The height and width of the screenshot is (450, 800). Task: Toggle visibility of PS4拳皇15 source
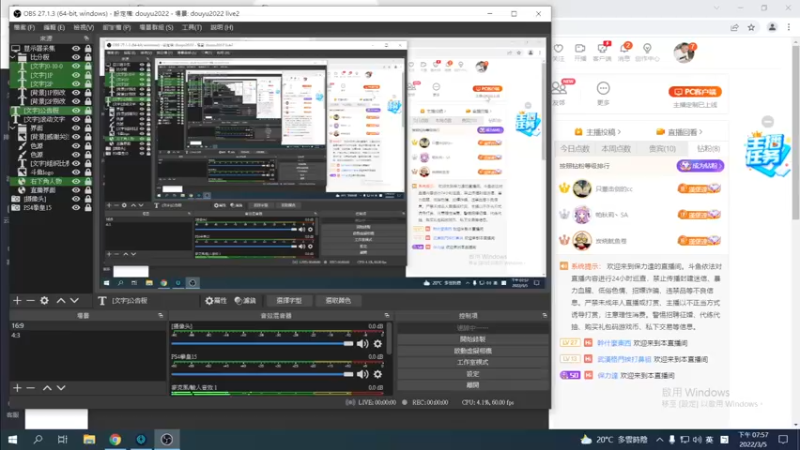point(76,208)
